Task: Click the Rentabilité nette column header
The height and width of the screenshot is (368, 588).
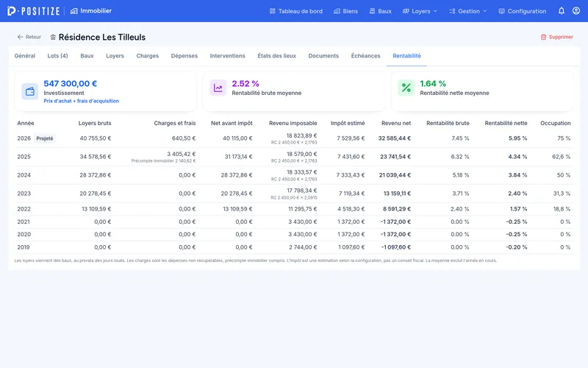Action: [x=506, y=123]
